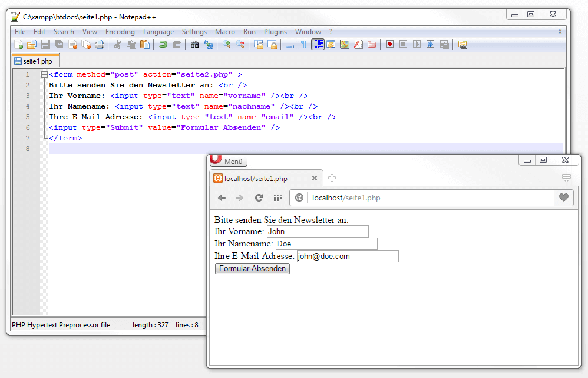Click the Open file folder icon

[32, 45]
